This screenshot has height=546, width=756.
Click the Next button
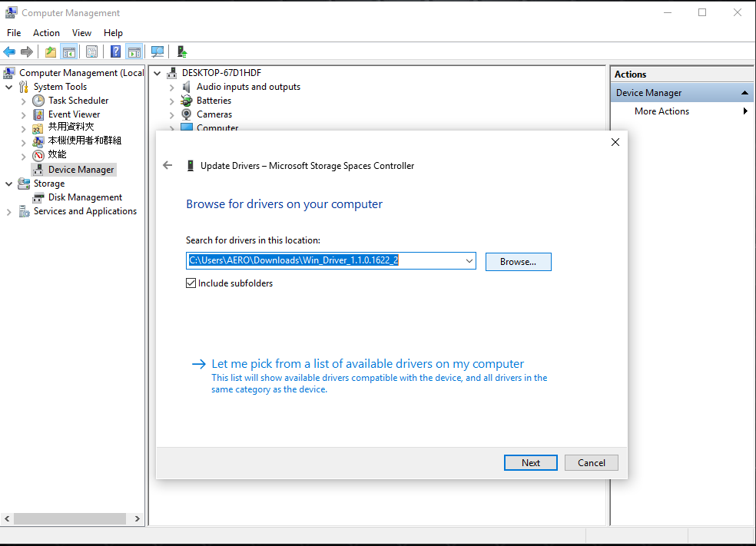(x=530, y=463)
